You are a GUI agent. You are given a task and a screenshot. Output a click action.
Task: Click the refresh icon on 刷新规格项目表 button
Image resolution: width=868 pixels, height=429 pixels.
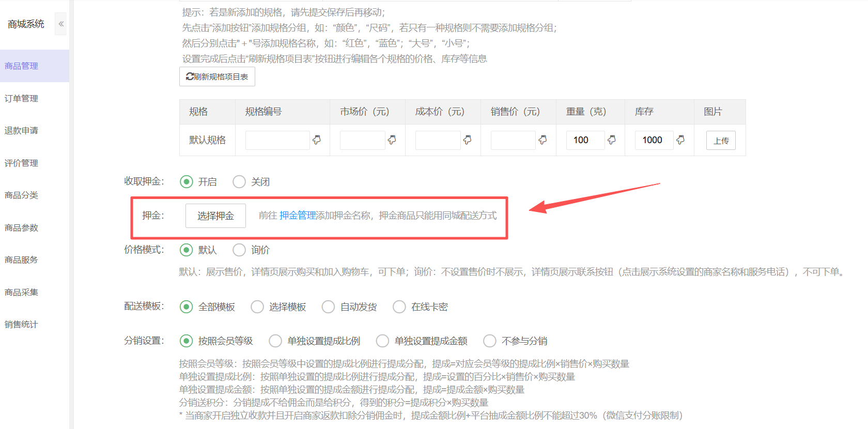point(190,76)
